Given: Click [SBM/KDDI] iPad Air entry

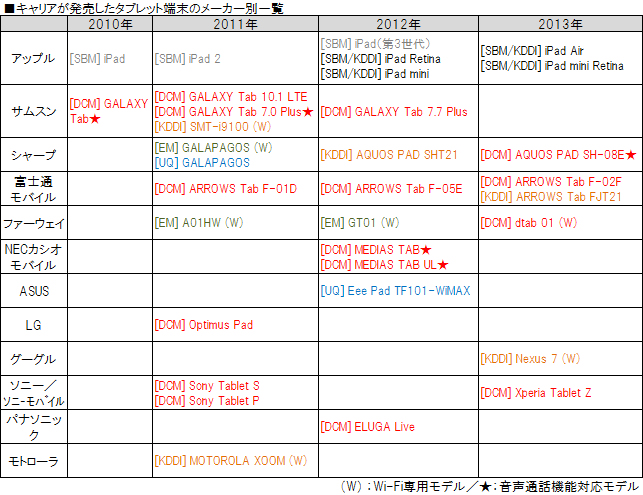Looking at the screenshot, I should pos(532,51).
